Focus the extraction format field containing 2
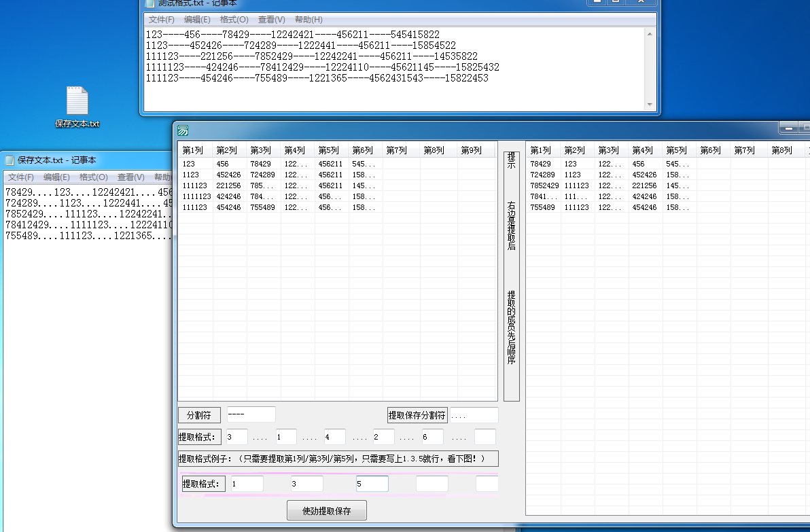The height and width of the screenshot is (532, 810). [383, 437]
